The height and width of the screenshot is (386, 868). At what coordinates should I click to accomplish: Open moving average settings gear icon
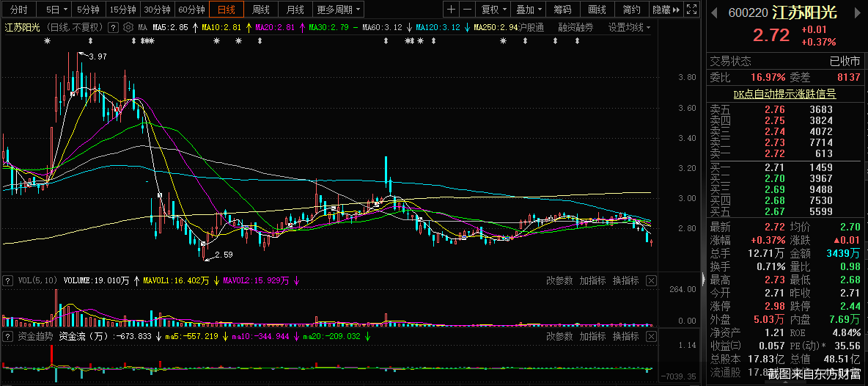click(128, 27)
